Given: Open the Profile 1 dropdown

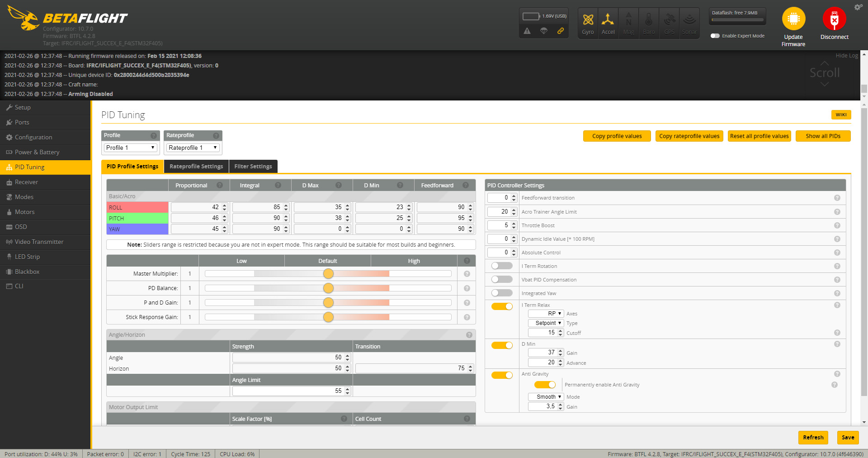Looking at the screenshot, I should click(130, 148).
